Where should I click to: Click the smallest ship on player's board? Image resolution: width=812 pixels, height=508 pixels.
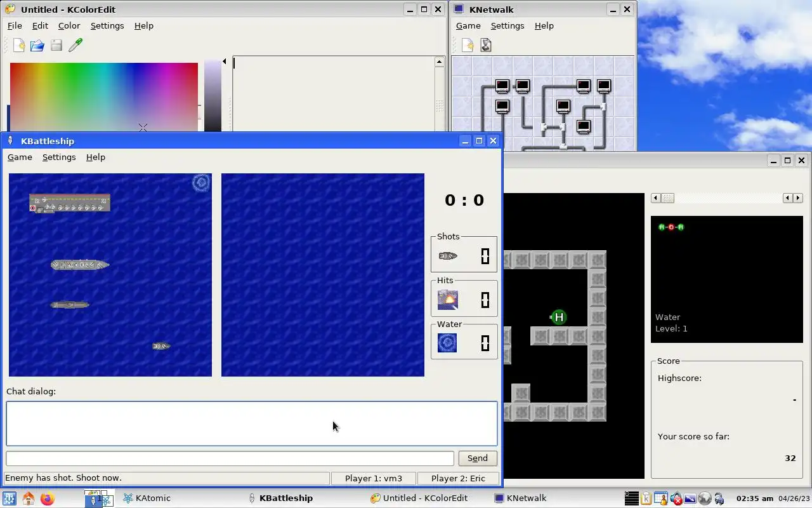click(161, 346)
